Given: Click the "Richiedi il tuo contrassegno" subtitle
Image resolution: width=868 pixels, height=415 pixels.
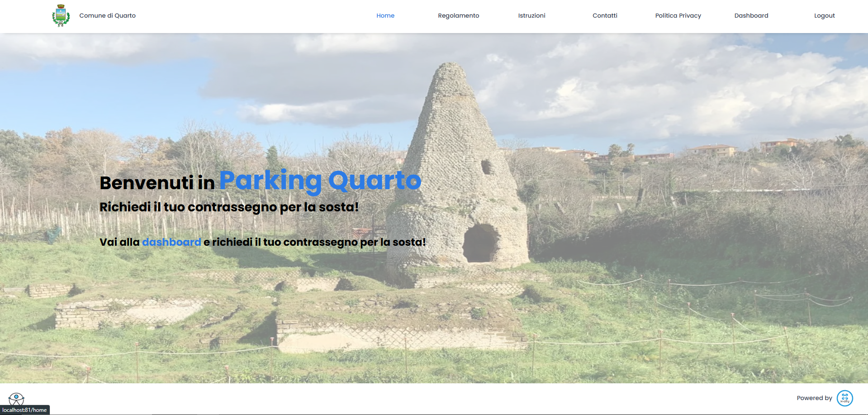Looking at the screenshot, I should (x=229, y=207).
